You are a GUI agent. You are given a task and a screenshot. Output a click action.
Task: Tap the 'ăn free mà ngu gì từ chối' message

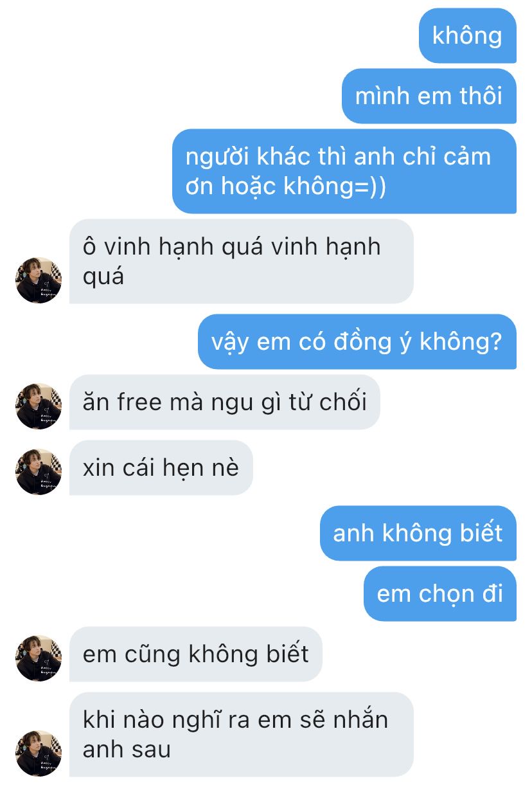click(225, 402)
